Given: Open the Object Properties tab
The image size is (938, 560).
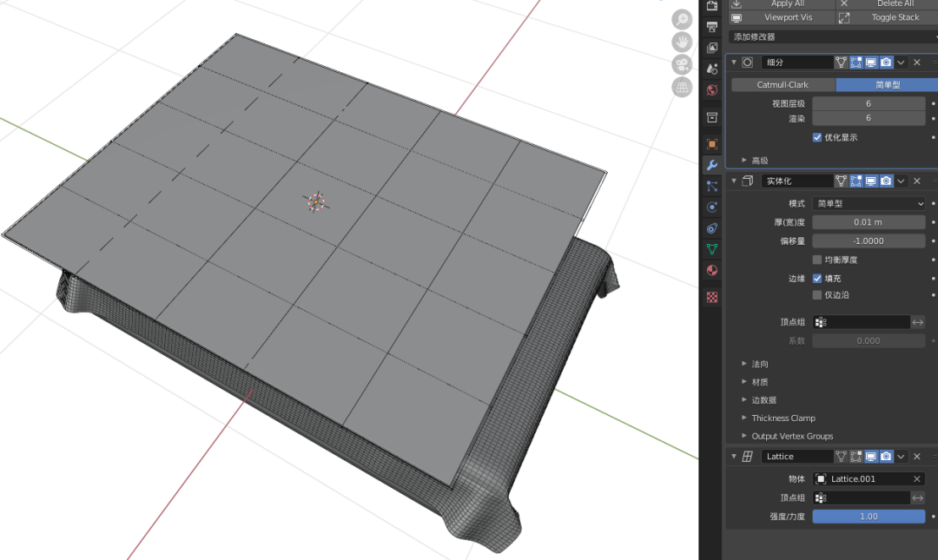Looking at the screenshot, I should coord(711,143).
